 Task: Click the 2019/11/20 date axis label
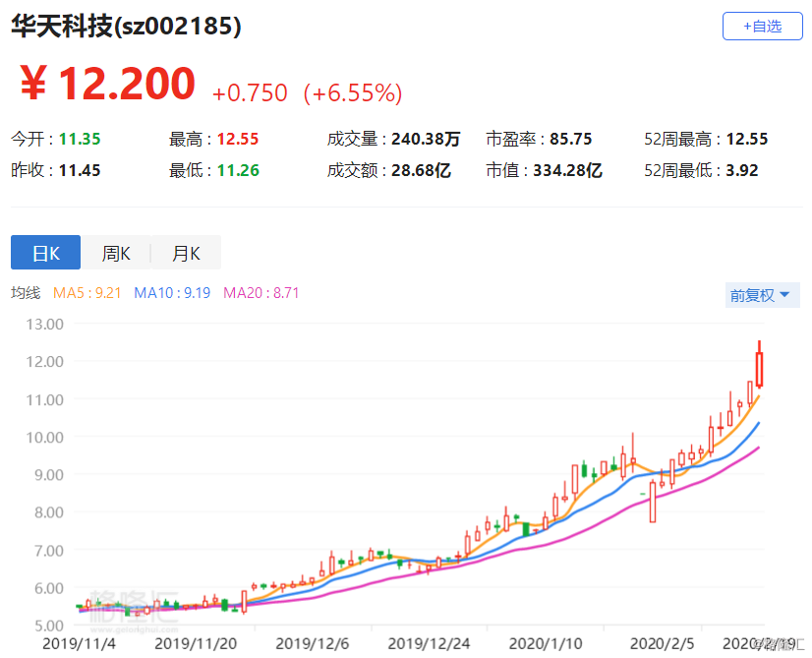pyautogui.click(x=196, y=643)
